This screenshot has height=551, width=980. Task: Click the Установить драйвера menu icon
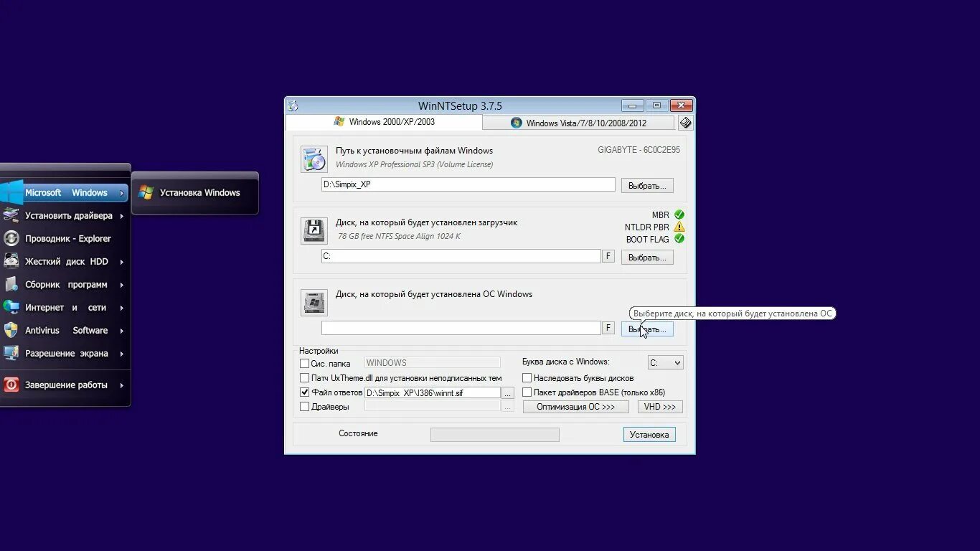coord(11,215)
